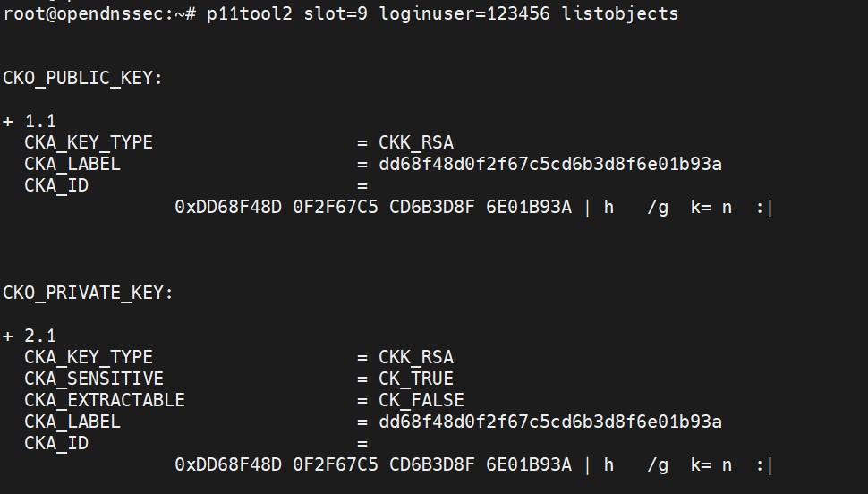The height and width of the screenshot is (494, 868).
Task: Click the CK_FALSE value for CKA_EXTRACTABLE
Action: [x=421, y=400]
